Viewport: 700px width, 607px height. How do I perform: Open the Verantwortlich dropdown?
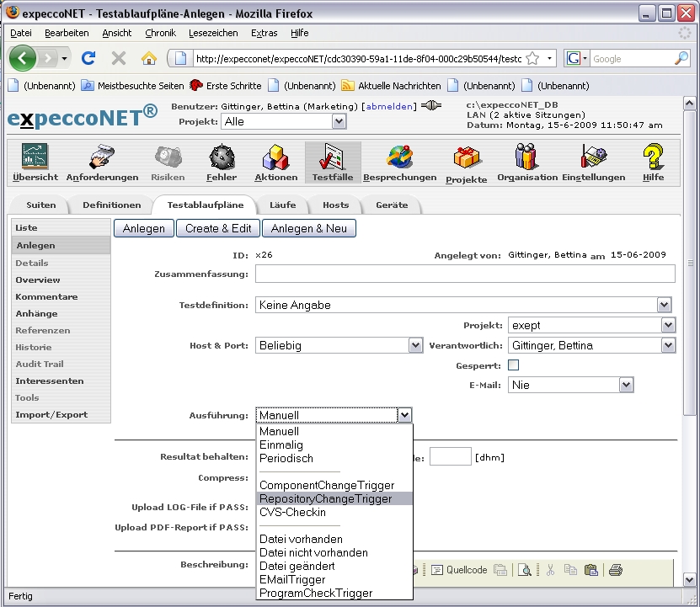[x=668, y=345]
